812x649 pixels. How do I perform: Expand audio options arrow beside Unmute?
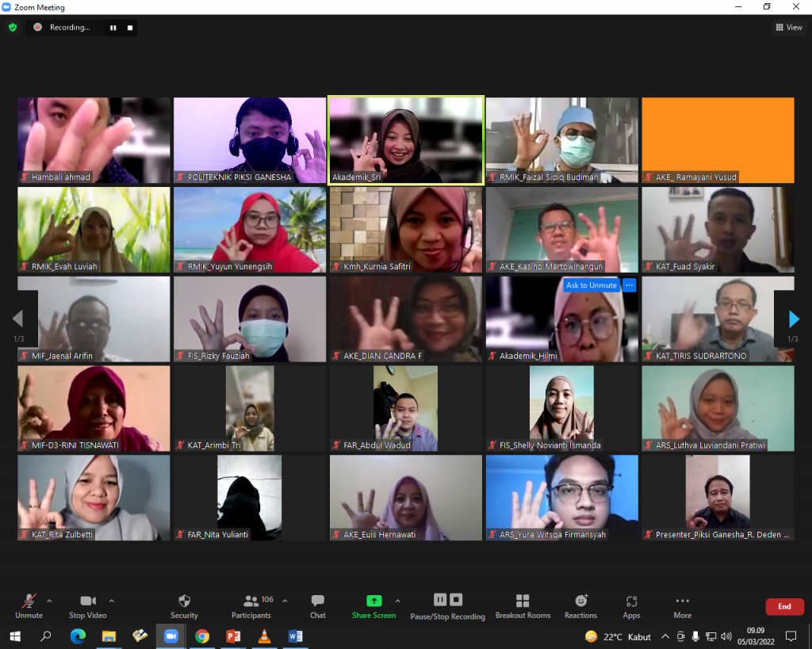50,601
